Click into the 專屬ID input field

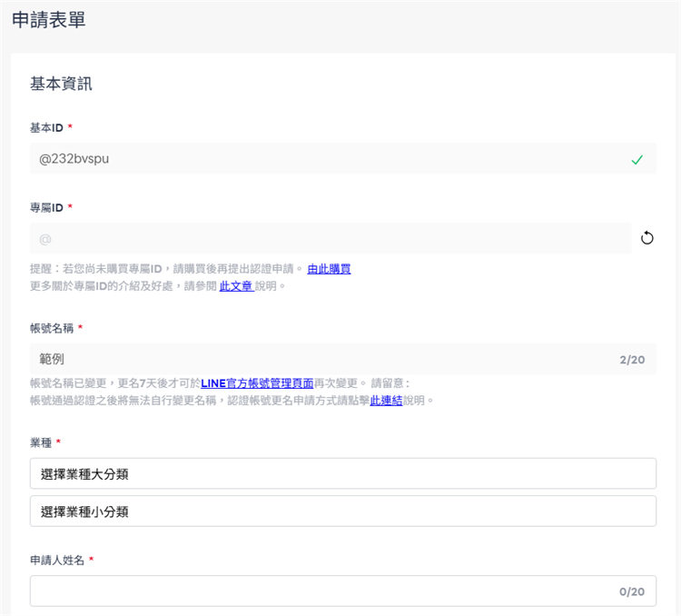tap(331, 238)
